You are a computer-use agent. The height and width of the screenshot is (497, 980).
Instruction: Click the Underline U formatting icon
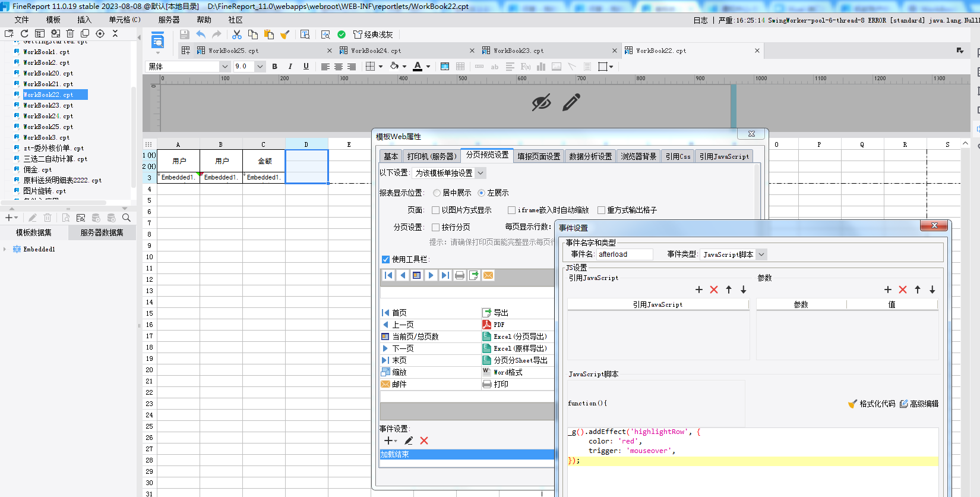306,67
